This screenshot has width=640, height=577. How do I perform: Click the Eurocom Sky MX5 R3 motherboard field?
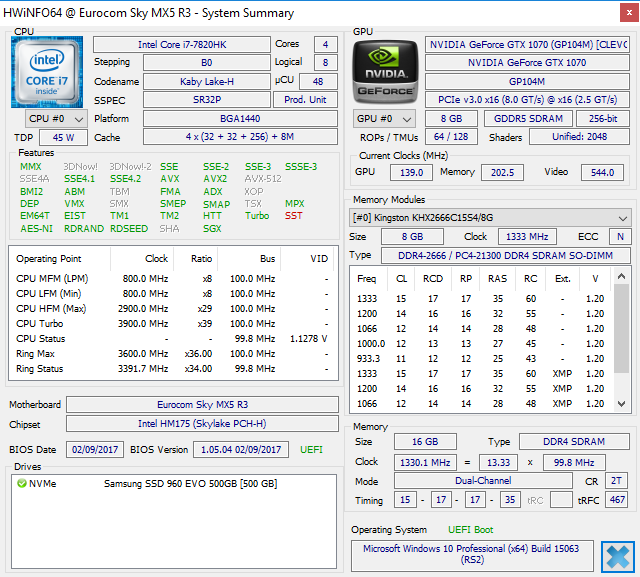202,405
